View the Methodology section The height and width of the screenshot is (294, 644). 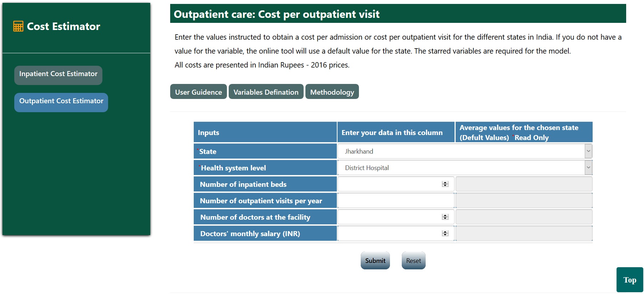(332, 92)
